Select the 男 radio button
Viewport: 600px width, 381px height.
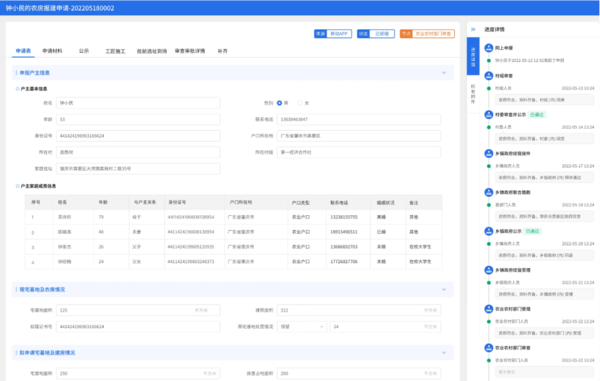point(279,103)
